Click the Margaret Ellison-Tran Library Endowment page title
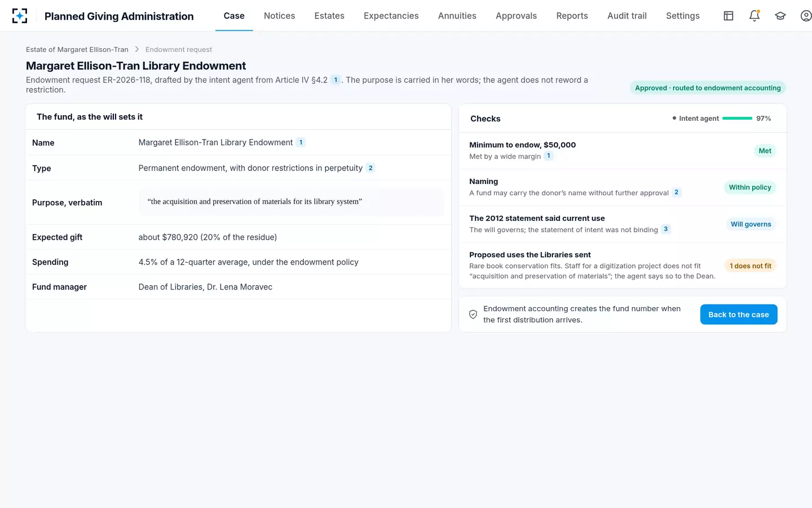The image size is (812, 508). point(136,66)
